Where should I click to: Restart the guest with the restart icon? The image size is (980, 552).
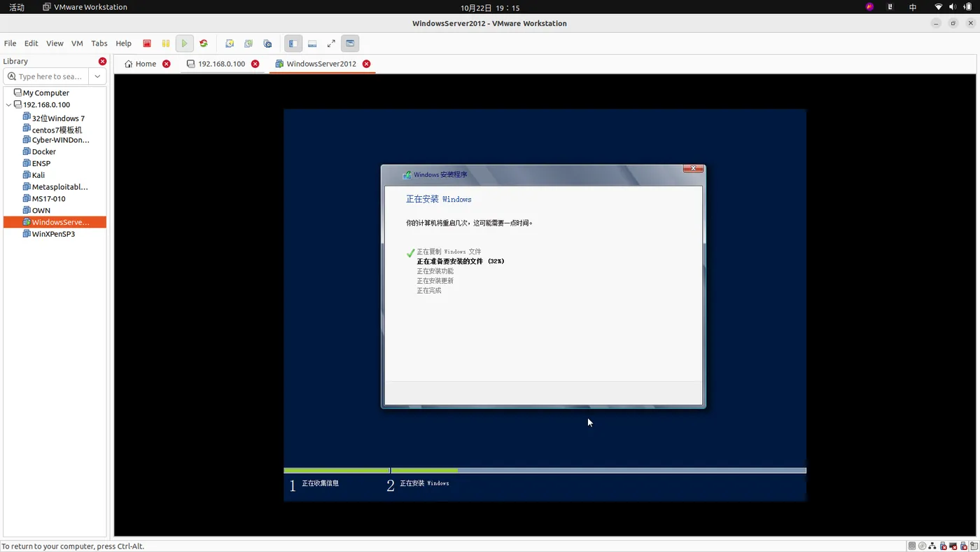point(204,43)
